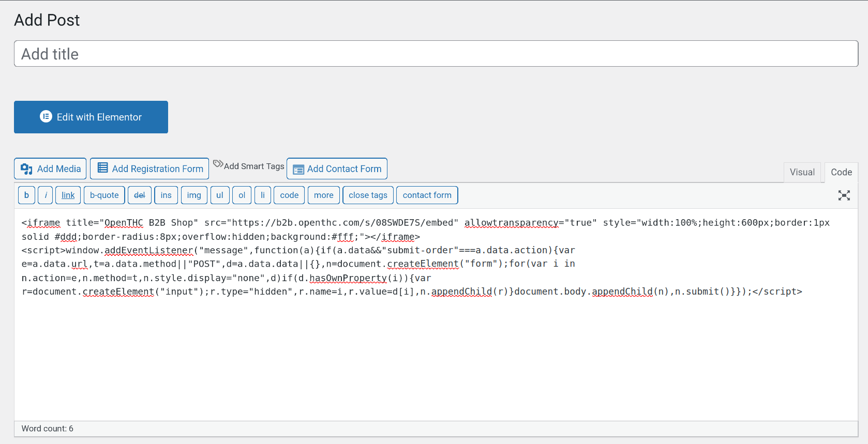Click the contact form quicktag button
The width and height of the screenshot is (868, 444).
(x=427, y=195)
